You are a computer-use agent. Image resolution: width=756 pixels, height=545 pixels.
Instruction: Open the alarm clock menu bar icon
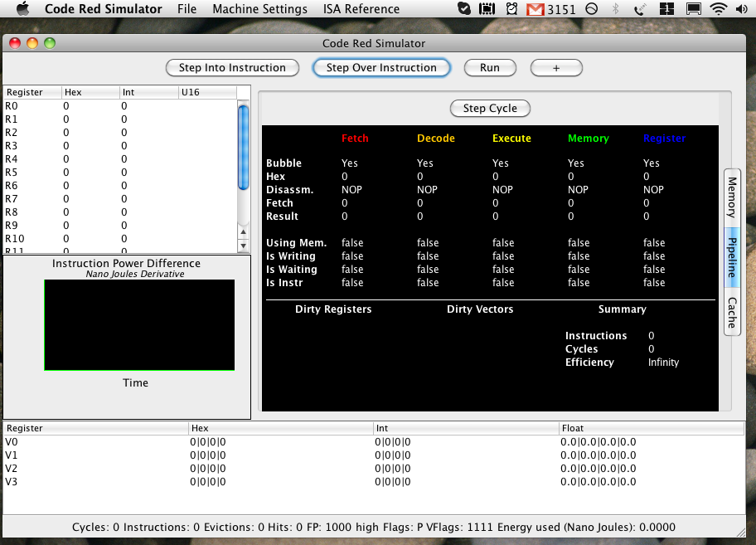pyautogui.click(x=512, y=9)
